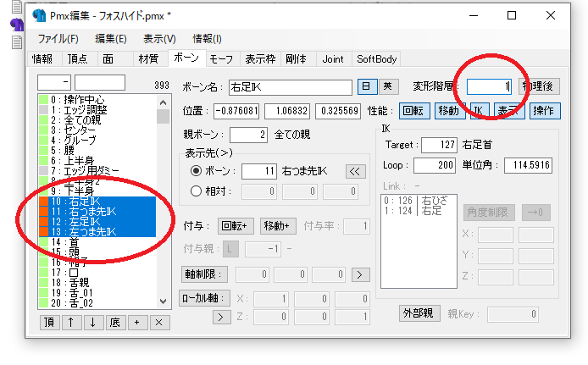Select IK link 0 : 126 右ひざ
Image resolution: width=588 pixels, height=365 pixels.
point(419,201)
